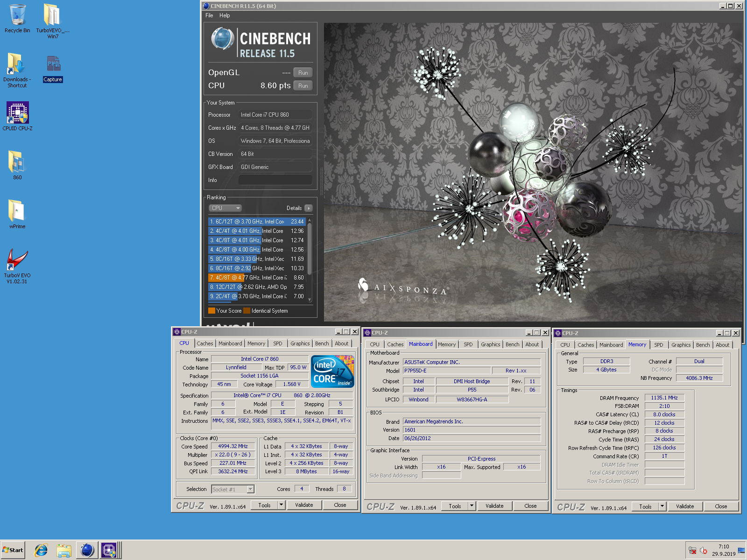Click Close button in Memory CPU-Z window

point(721,507)
